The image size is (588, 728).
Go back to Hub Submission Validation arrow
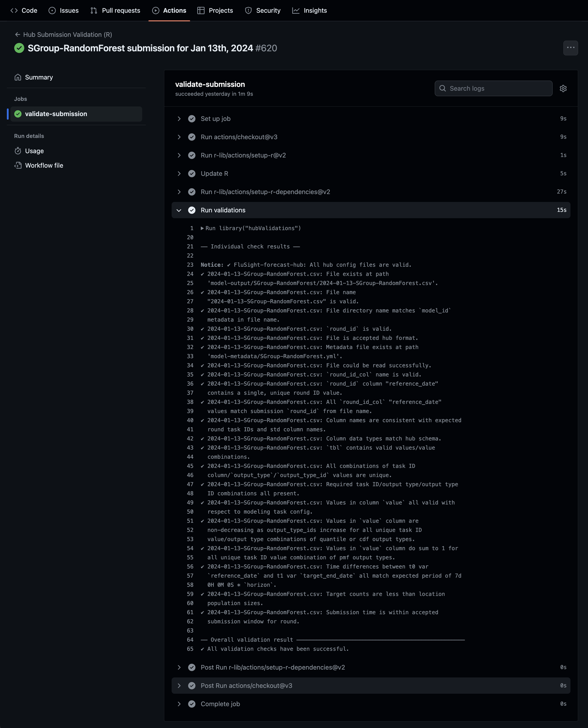click(x=18, y=35)
